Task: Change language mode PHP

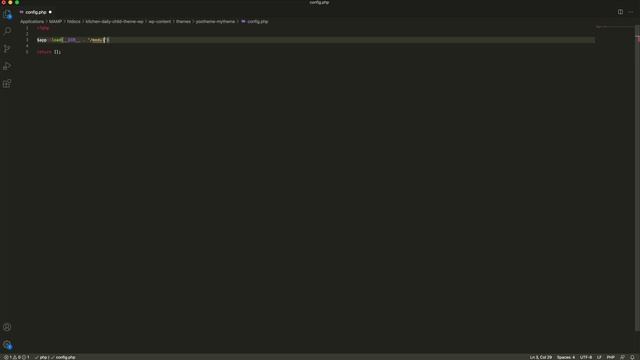Action: coord(611,357)
